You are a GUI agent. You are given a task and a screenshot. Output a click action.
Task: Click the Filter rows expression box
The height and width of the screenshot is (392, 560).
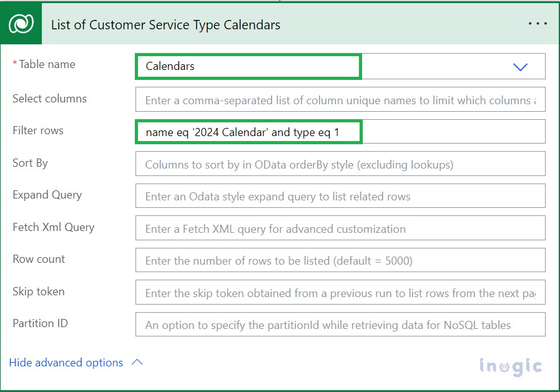(x=250, y=132)
